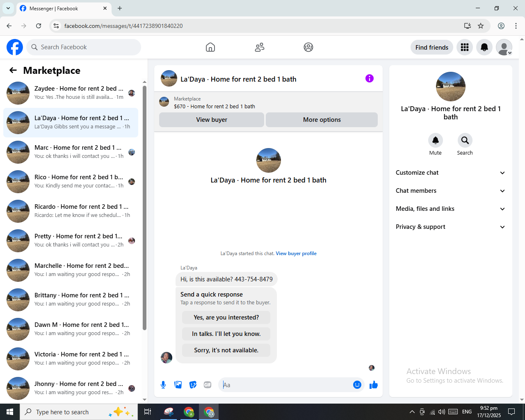Open Chrome profile icon
This screenshot has width=525, height=420.
coord(501,26)
